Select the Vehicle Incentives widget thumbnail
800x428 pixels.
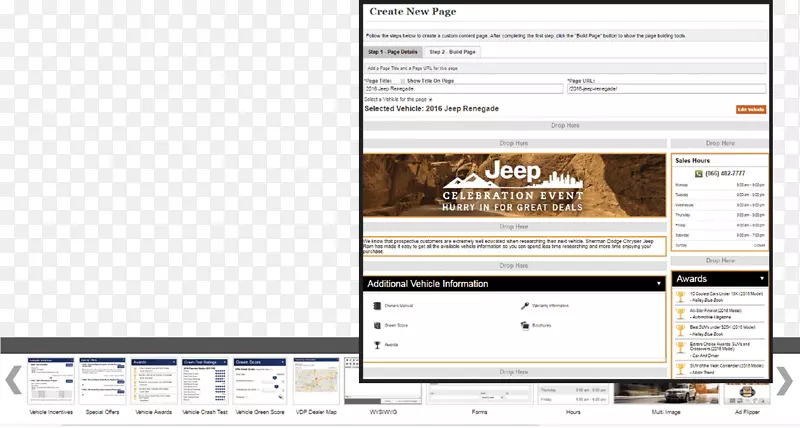pos(49,380)
